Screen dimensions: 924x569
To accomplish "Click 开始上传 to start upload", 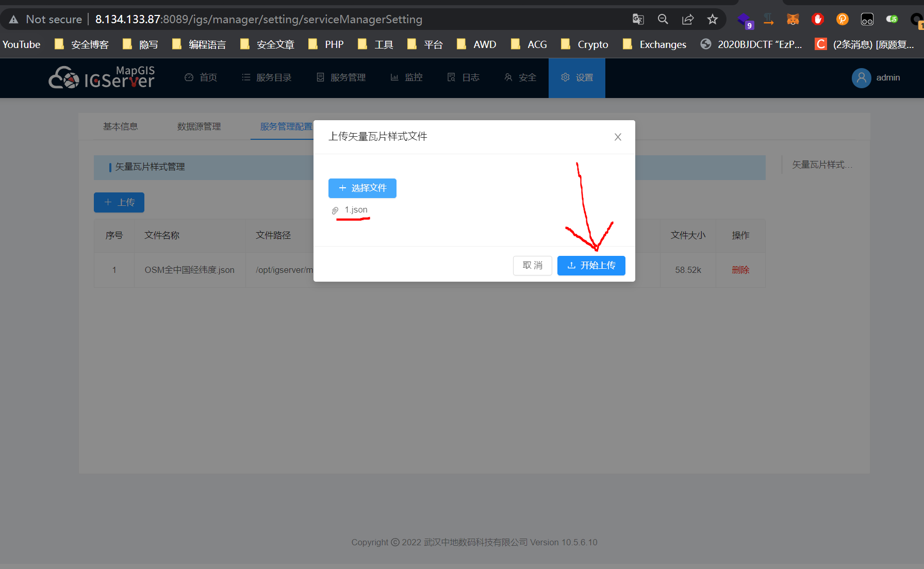I will click(x=591, y=266).
